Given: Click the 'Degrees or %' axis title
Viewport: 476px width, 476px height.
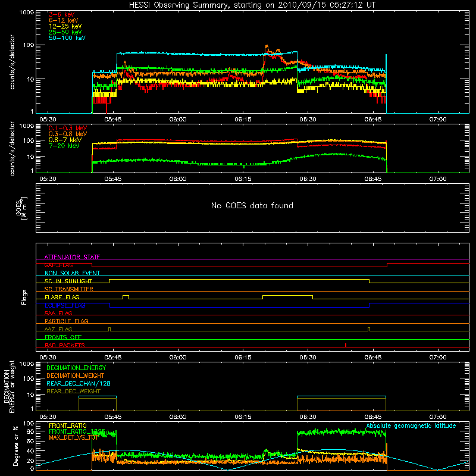Looking at the screenshot, I should 15,446.
